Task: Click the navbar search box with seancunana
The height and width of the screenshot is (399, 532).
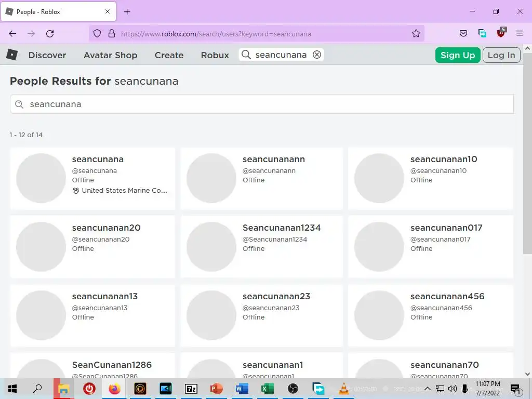Action: pos(281,55)
